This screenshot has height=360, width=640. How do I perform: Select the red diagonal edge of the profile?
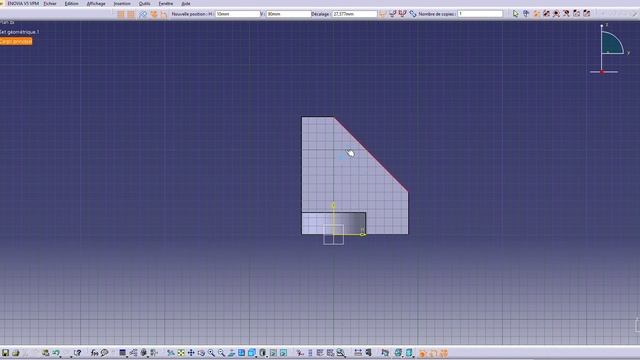point(371,154)
